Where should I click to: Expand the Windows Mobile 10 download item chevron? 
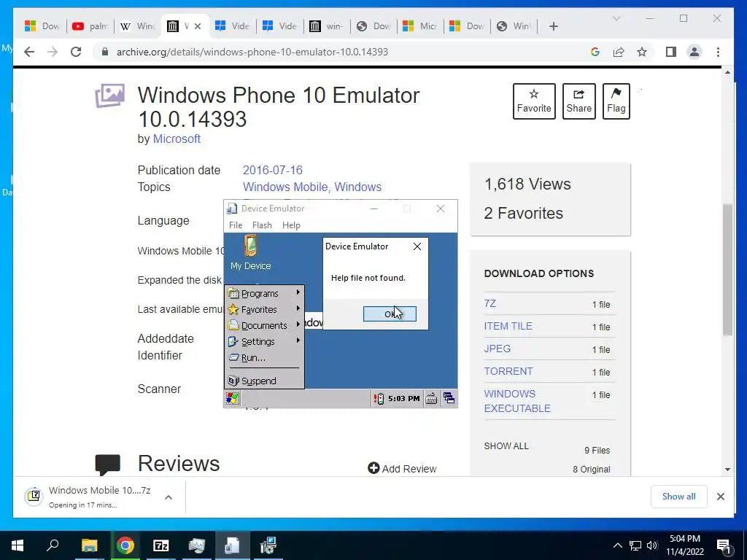169,497
